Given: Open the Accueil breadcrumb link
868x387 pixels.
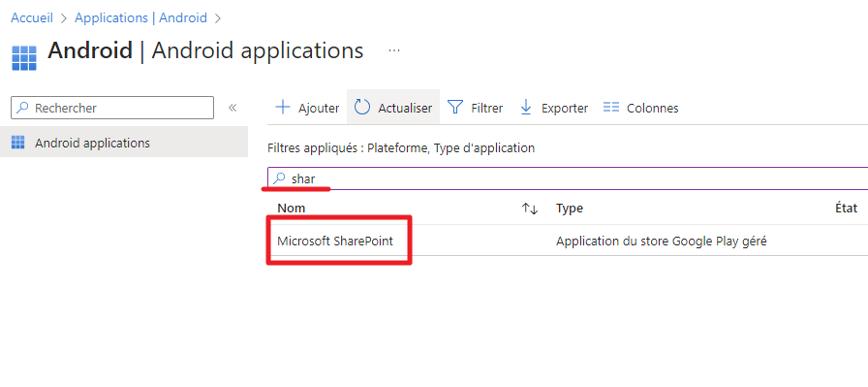Looking at the screenshot, I should click(32, 17).
